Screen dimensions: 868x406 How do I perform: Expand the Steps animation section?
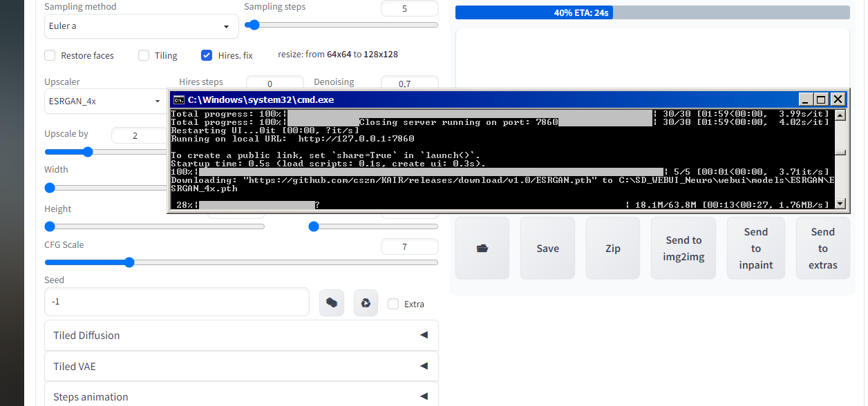241,397
